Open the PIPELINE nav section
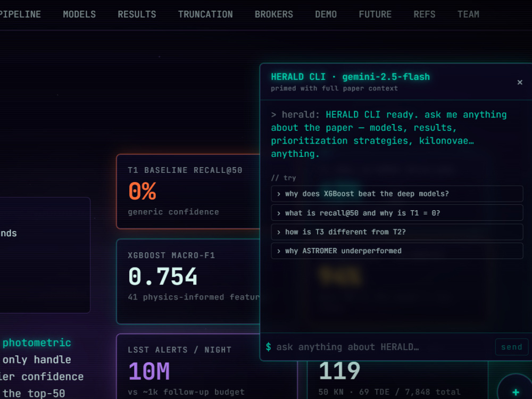The width and height of the screenshot is (532, 399). pos(20,14)
